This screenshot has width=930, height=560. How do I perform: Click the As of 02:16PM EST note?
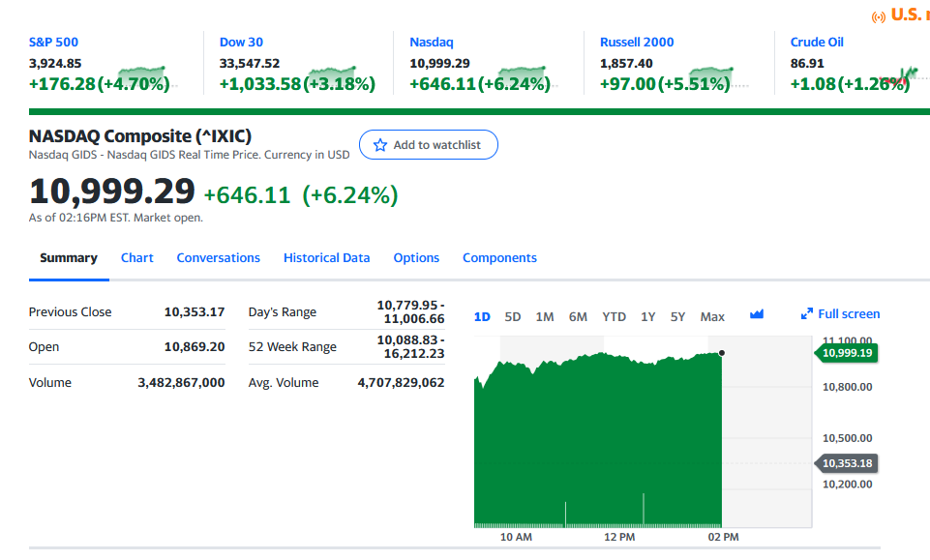[x=116, y=218]
